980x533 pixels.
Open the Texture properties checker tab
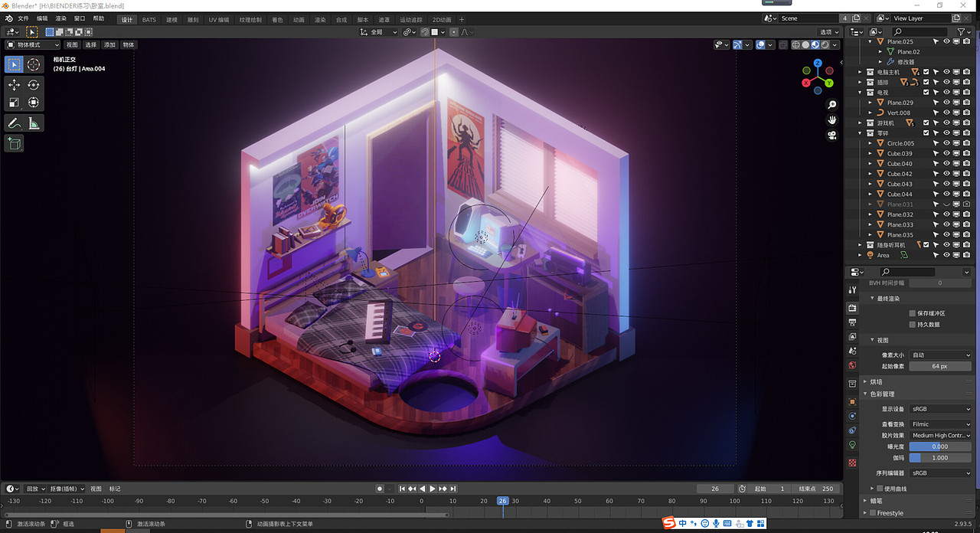852,463
